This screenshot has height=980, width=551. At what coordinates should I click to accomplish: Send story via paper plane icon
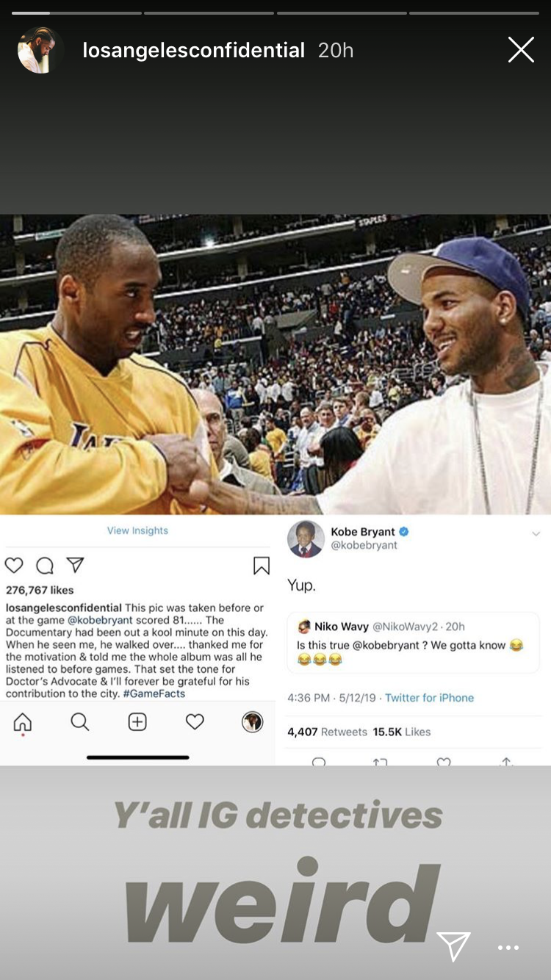pos(453,946)
